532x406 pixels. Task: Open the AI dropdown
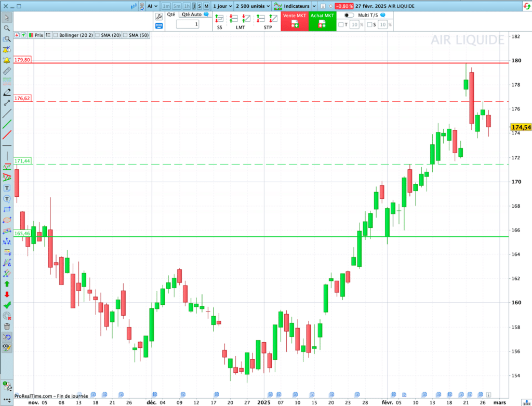click(x=152, y=6)
